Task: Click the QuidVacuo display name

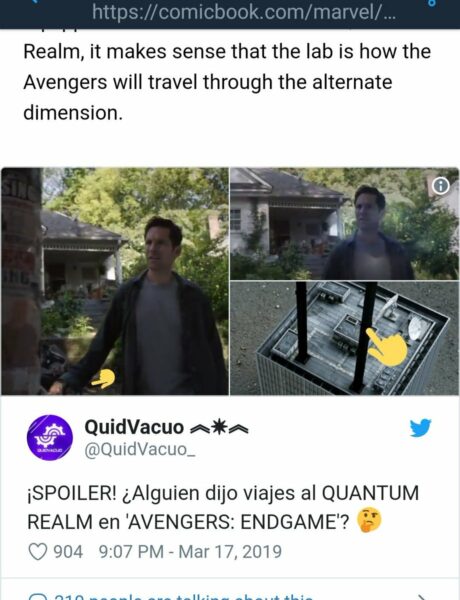Action: pos(134,427)
